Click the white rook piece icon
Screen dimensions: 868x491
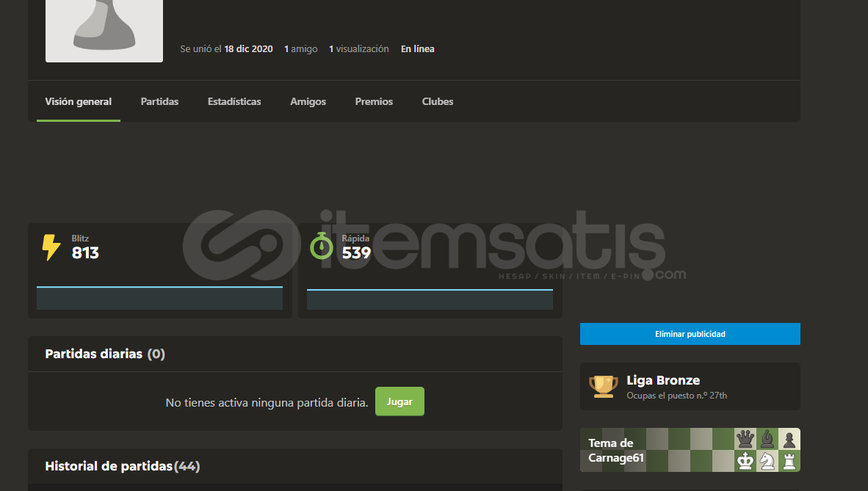coord(789,461)
